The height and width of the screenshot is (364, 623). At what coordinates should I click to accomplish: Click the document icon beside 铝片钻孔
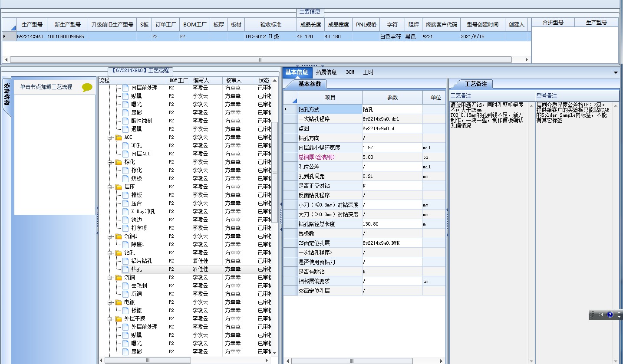click(125, 261)
